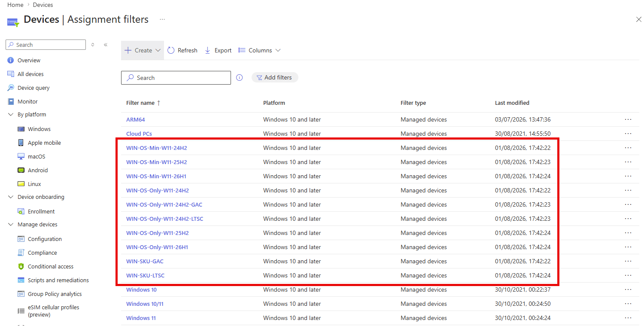Open the Columns dropdown
The image size is (644, 326).
[259, 50]
